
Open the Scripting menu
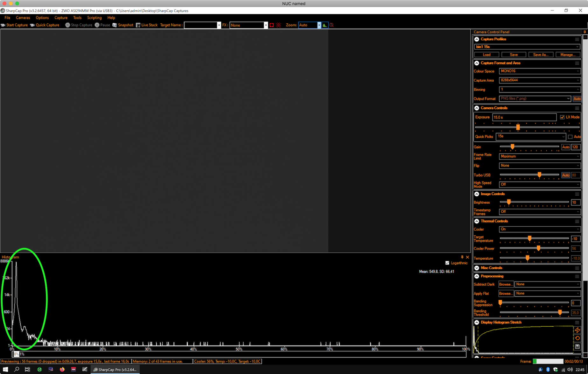[94, 18]
